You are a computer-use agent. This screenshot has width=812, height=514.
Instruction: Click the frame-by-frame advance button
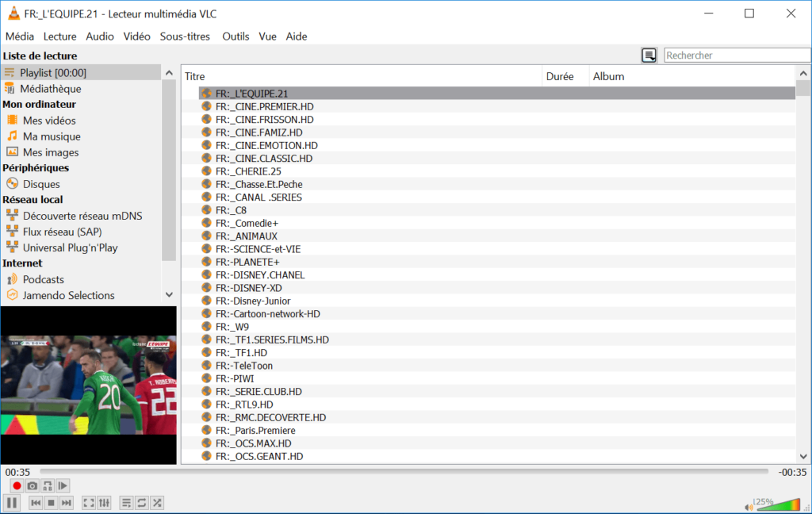tap(63, 485)
